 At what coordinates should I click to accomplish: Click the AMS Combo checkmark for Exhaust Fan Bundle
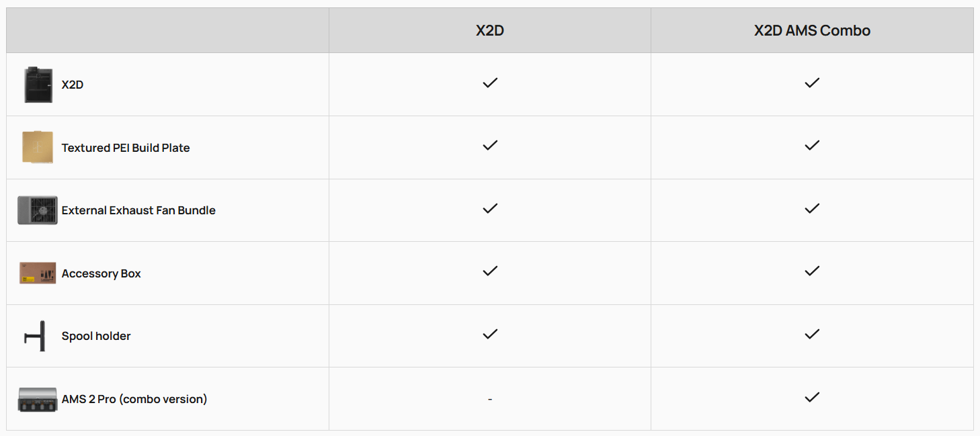pos(812,209)
